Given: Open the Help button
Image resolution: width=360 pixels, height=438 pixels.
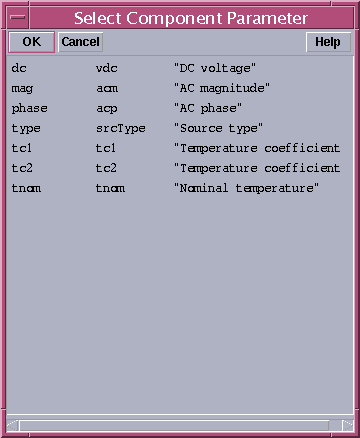Looking at the screenshot, I should point(328,42).
